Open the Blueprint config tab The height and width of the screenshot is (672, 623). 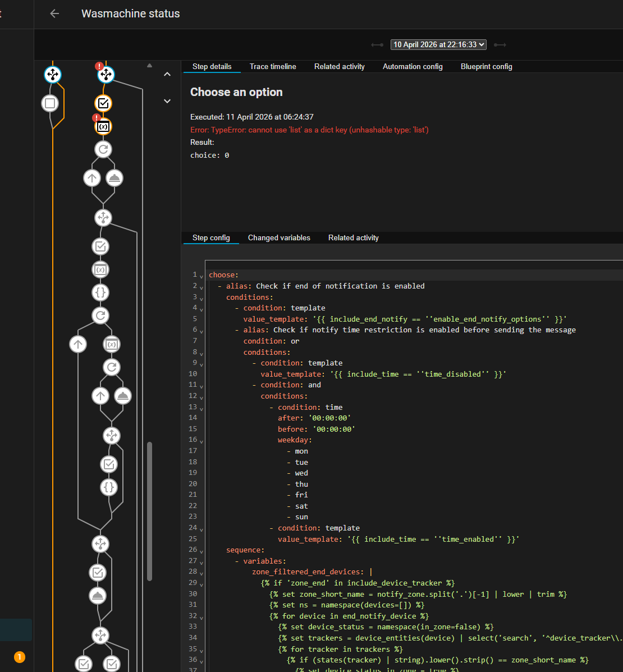[486, 67]
